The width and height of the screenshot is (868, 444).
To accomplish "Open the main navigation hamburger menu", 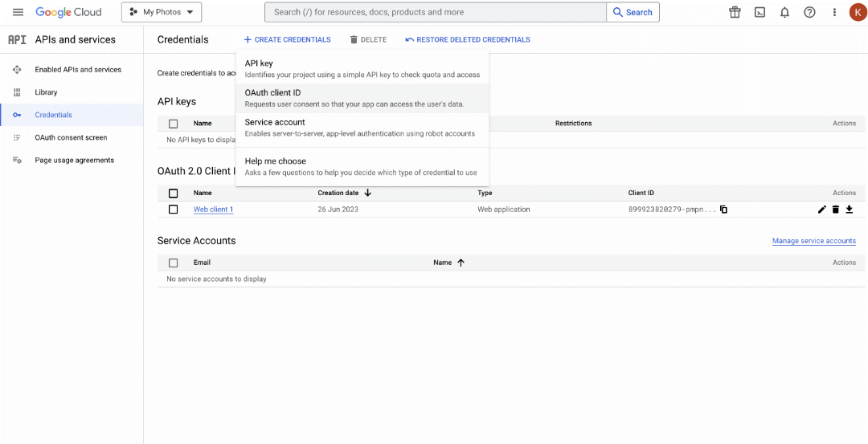I will point(18,12).
